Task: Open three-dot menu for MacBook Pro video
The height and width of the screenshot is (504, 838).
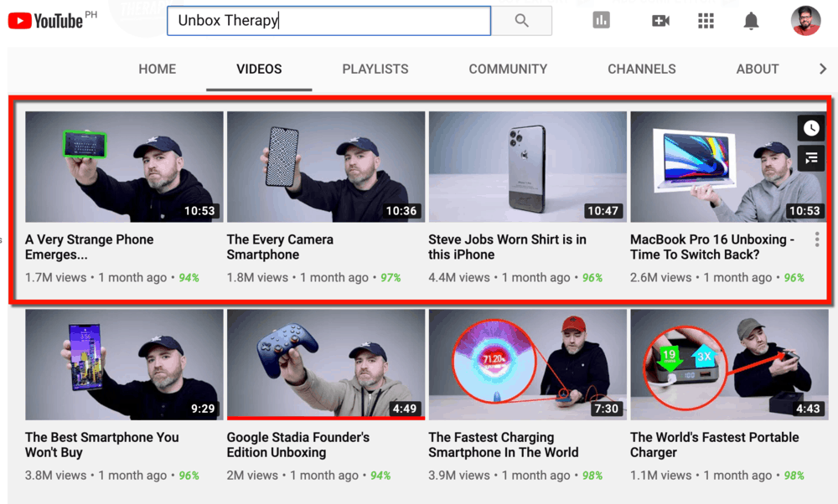Action: [x=817, y=239]
